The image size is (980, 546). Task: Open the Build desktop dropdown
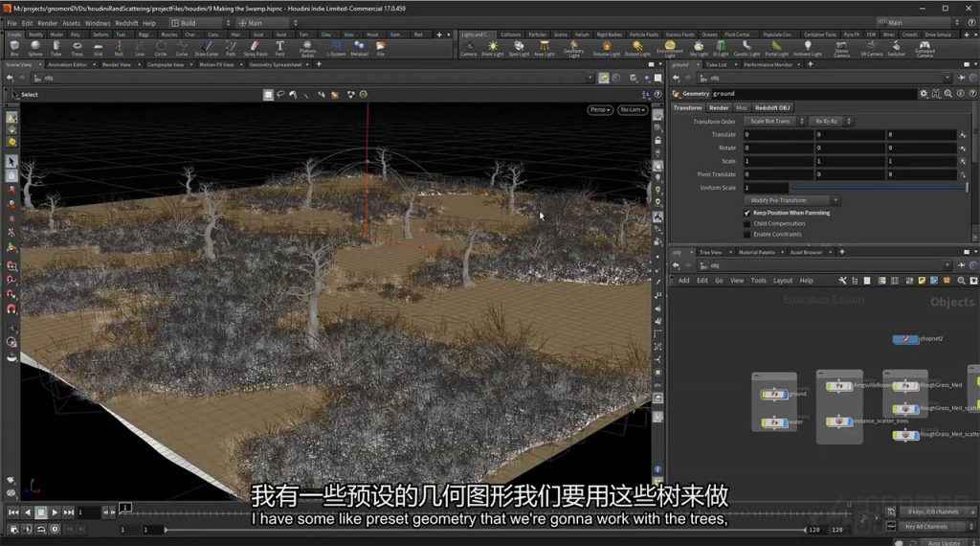tap(200, 23)
